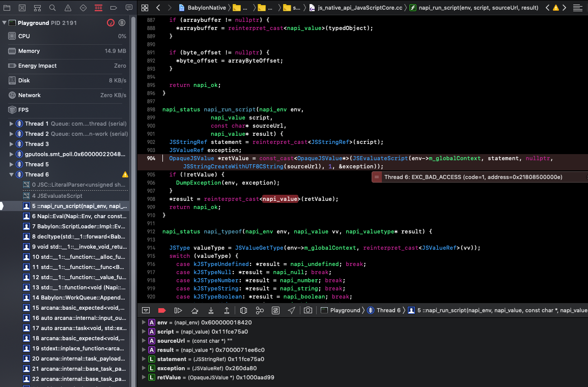Step over the current line

pos(194,310)
